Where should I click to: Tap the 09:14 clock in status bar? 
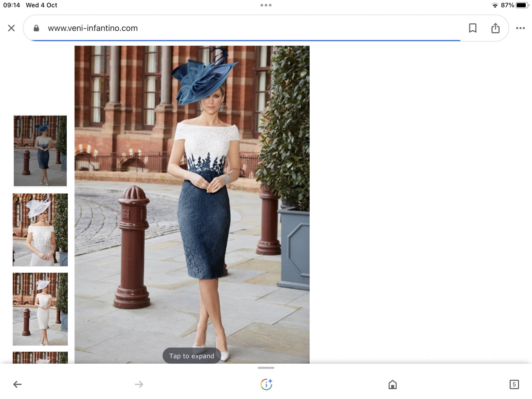(12, 5)
